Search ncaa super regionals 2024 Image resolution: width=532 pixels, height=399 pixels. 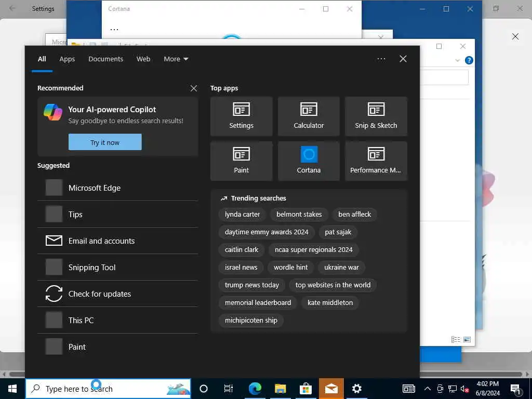click(314, 250)
